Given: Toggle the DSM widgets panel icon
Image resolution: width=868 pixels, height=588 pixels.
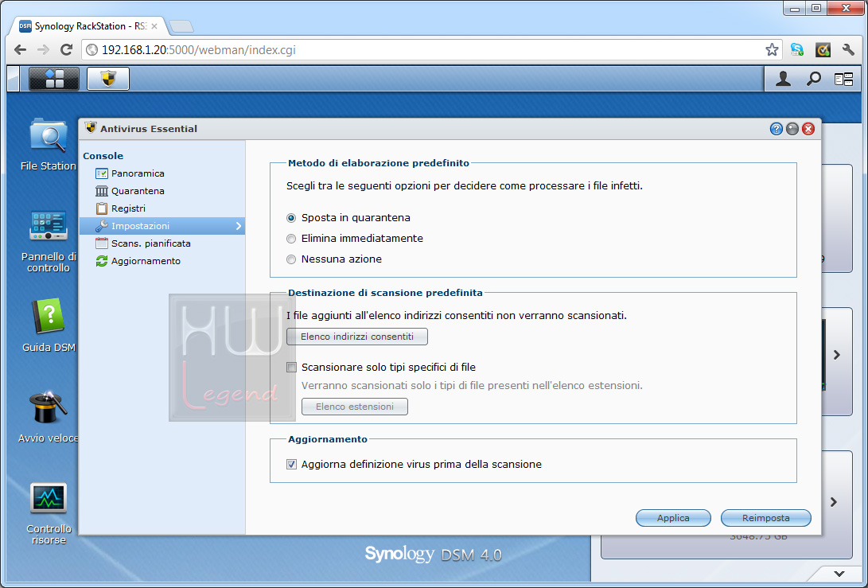Looking at the screenshot, I should (843, 80).
